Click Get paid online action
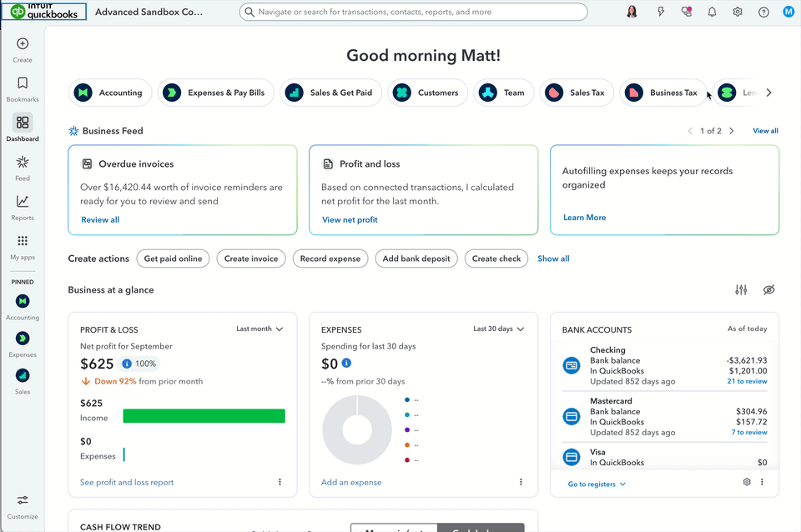This screenshot has height=532, width=801. coord(174,258)
